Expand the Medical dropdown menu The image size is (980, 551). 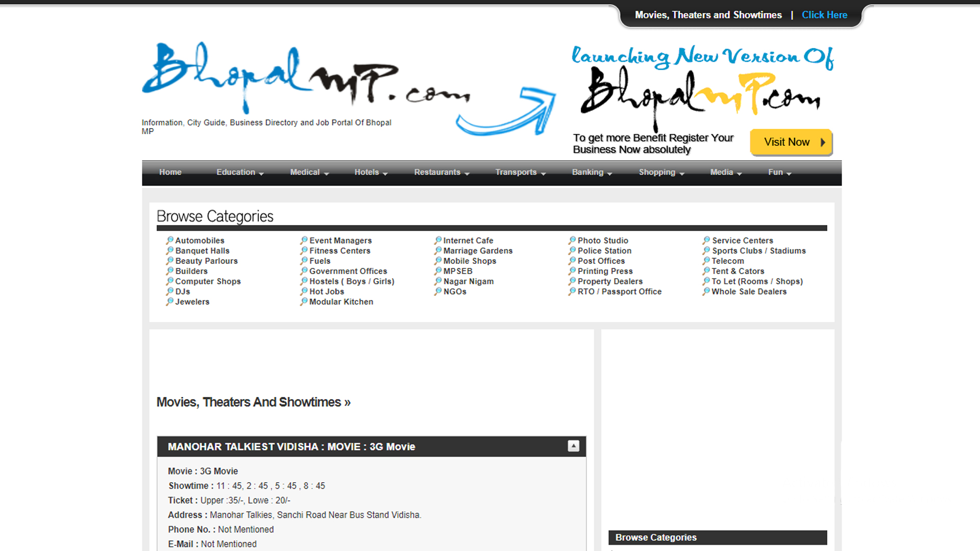click(x=309, y=172)
